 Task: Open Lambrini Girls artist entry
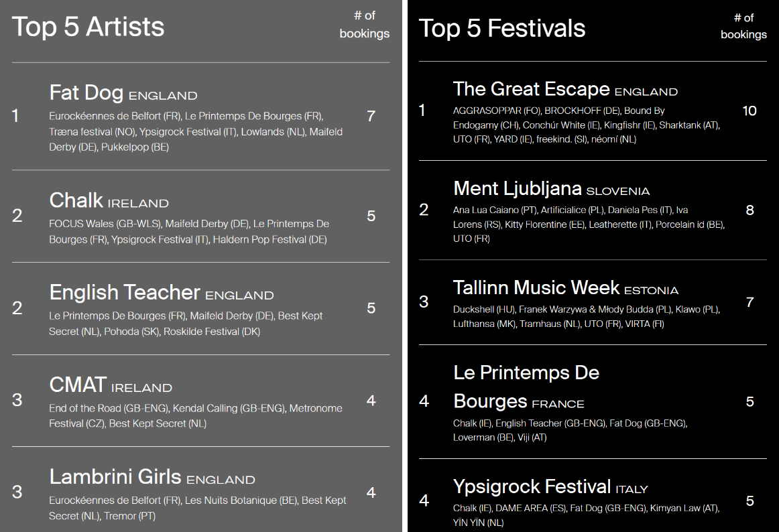click(x=152, y=477)
